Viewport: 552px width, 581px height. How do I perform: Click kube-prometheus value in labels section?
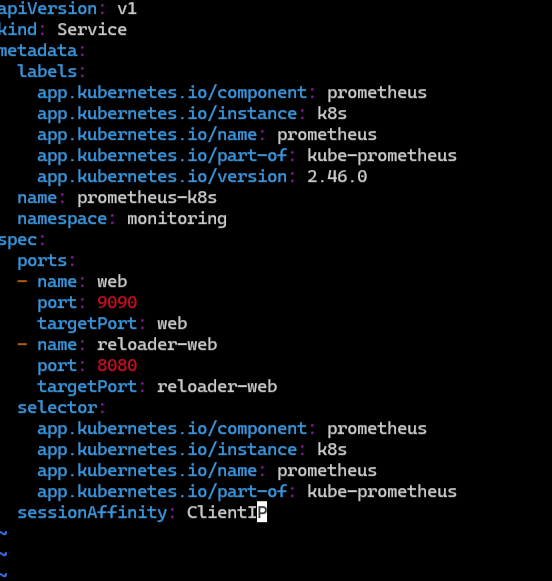click(x=382, y=156)
